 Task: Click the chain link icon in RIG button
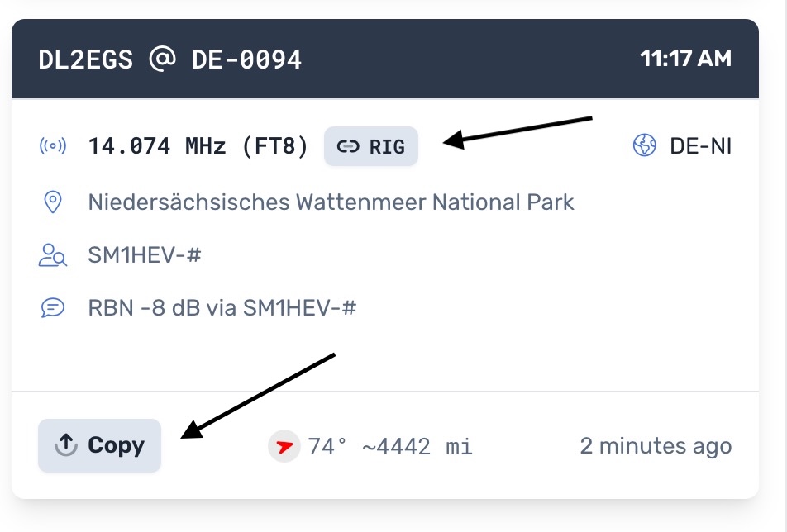coord(350,147)
